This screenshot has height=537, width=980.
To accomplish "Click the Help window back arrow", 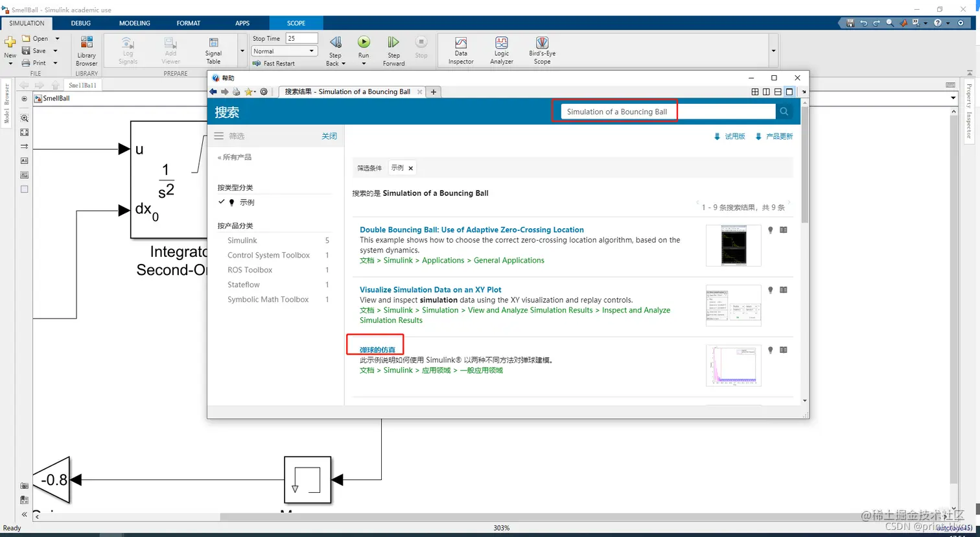I will click(213, 91).
